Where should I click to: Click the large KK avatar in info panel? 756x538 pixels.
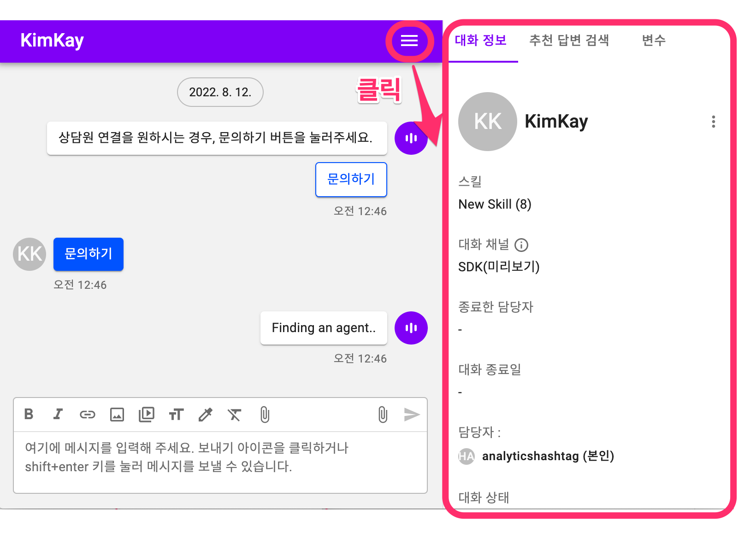pos(487,122)
